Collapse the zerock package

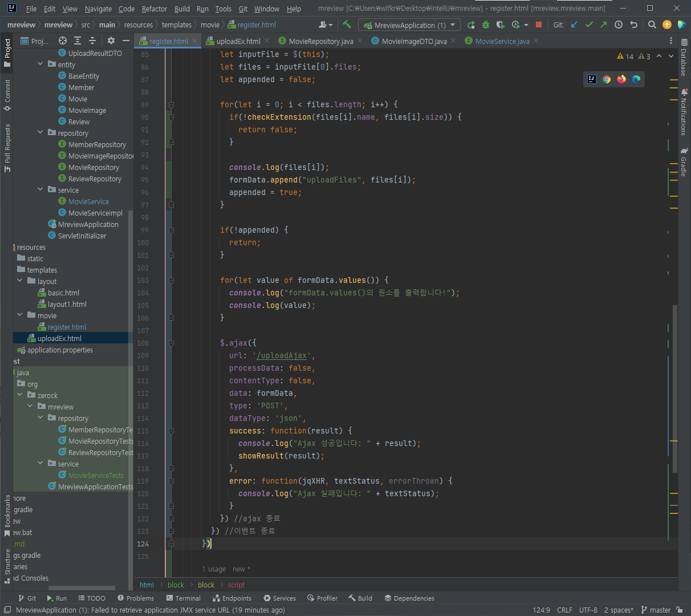(19, 395)
